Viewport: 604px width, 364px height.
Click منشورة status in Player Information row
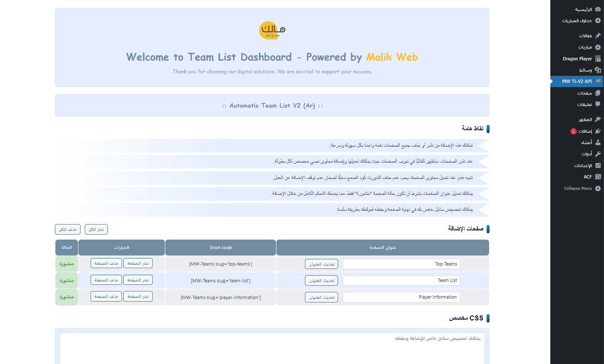click(x=67, y=297)
